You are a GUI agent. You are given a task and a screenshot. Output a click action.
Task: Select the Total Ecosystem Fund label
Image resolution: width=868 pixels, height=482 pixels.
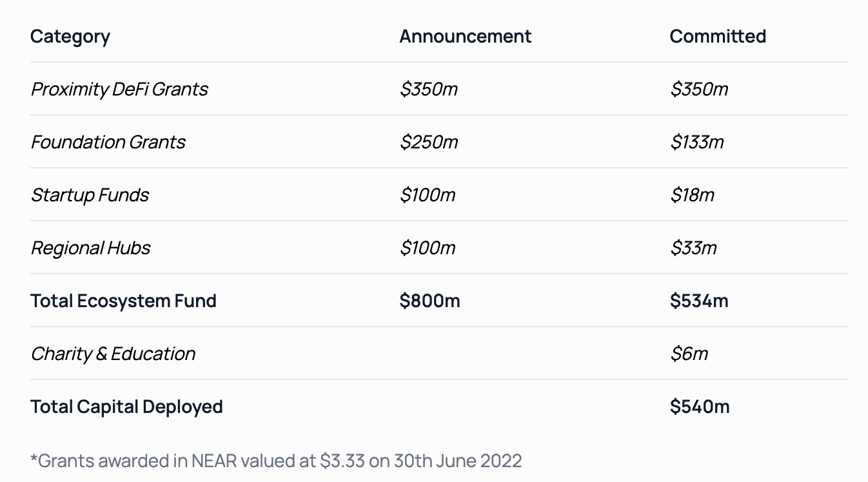(x=123, y=301)
